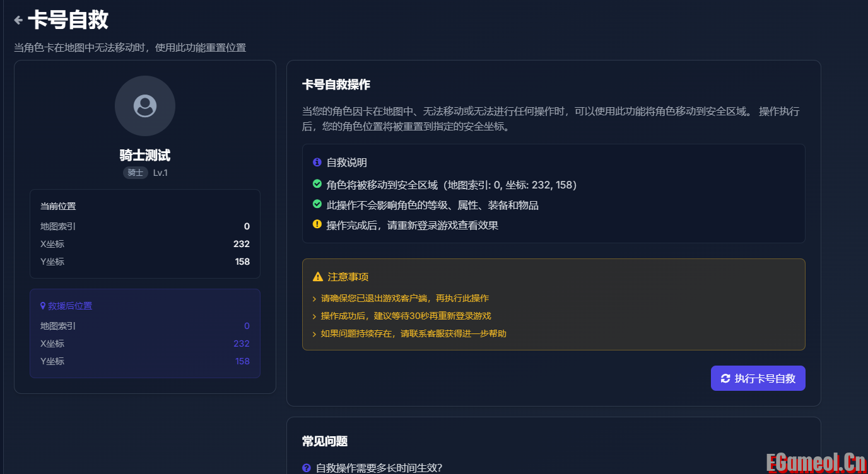This screenshot has width=868, height=474.
Task: Click the 当前位置 panel header
Action: coord(57,206)
